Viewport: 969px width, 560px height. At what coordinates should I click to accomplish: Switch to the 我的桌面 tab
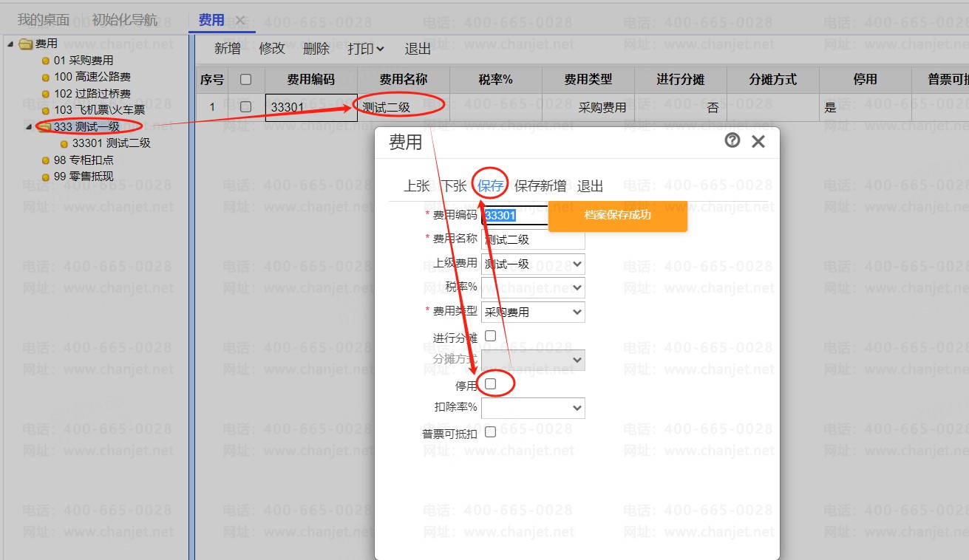(x=44, y=20)
